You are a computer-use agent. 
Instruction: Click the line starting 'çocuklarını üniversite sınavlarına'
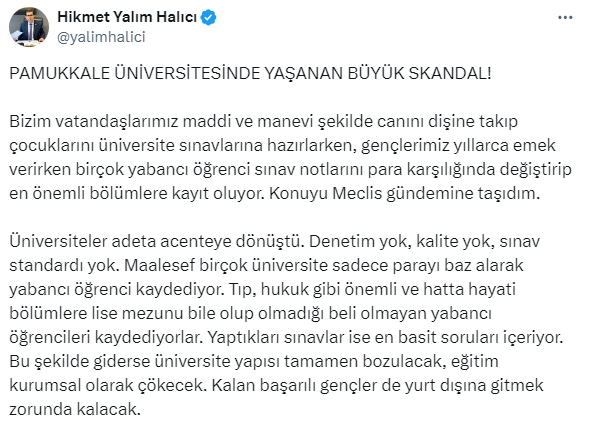(282, 146)
